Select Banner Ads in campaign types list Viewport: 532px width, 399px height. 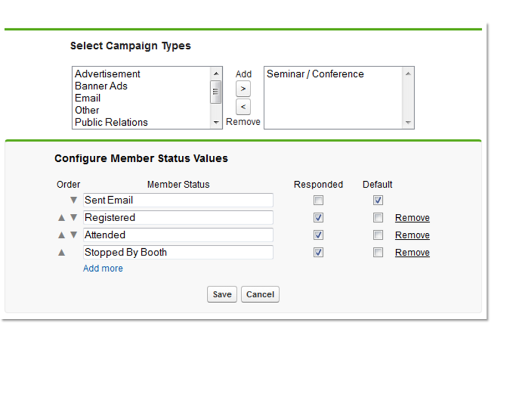pos(101,86)
